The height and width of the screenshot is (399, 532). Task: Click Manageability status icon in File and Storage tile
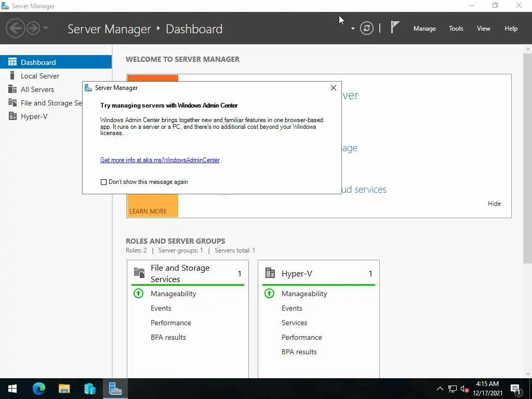point(138,293)
